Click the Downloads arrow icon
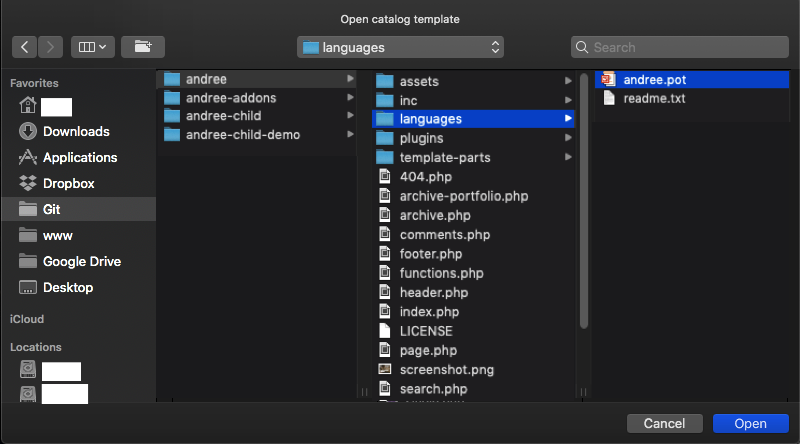800x444 pixels. point(28,131)
